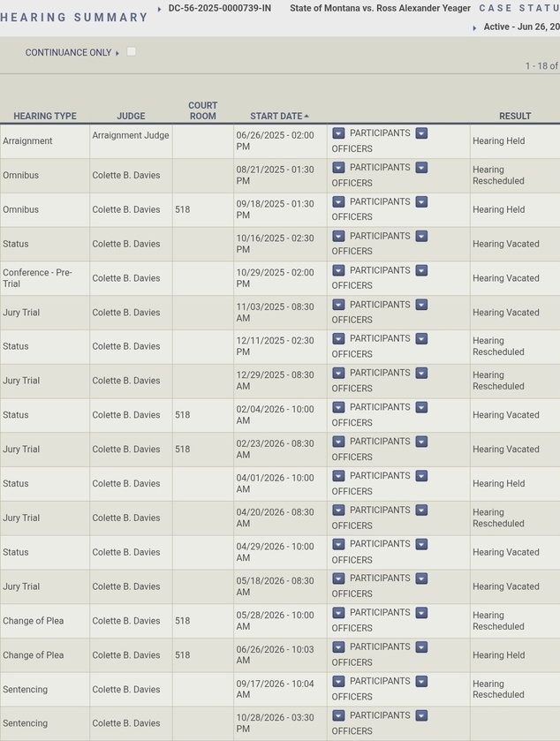Expand Participants for 04/29/2026 Status hearing
The height and width of the screenshot is (741, 560).
[338, 544]
